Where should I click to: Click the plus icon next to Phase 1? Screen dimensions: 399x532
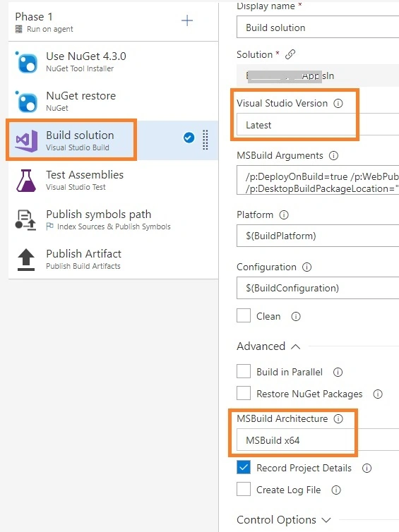coord(187,20)
